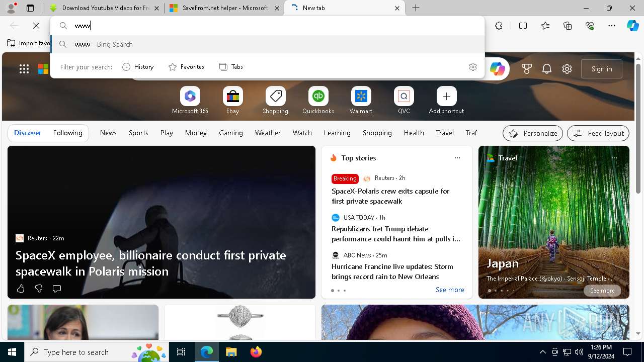Switch to Download Youtube Videos tab

105,8
